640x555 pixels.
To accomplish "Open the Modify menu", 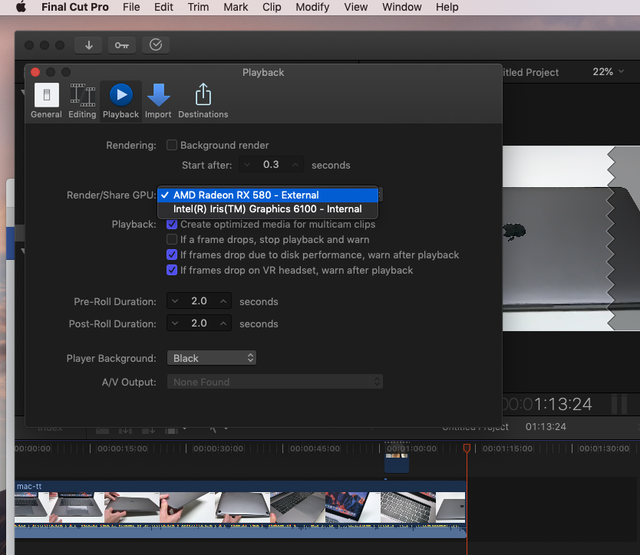I will click(312, 7).
